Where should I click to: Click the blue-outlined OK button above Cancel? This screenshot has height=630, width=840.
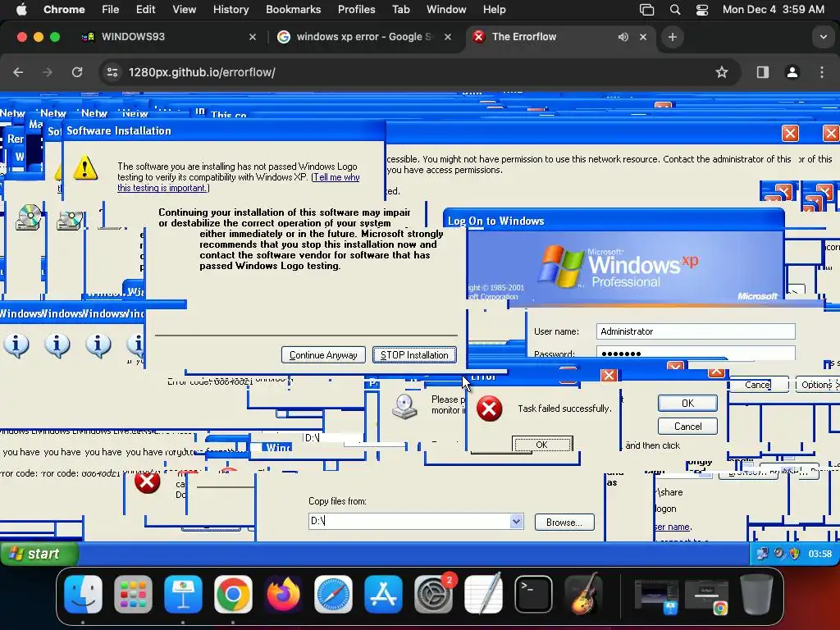click(x=687, y=403)
